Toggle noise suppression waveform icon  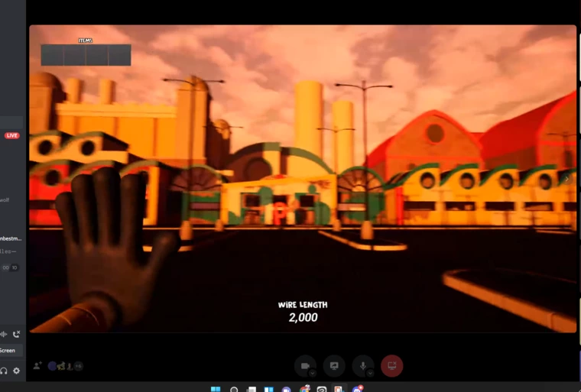(x=3, y=334)
